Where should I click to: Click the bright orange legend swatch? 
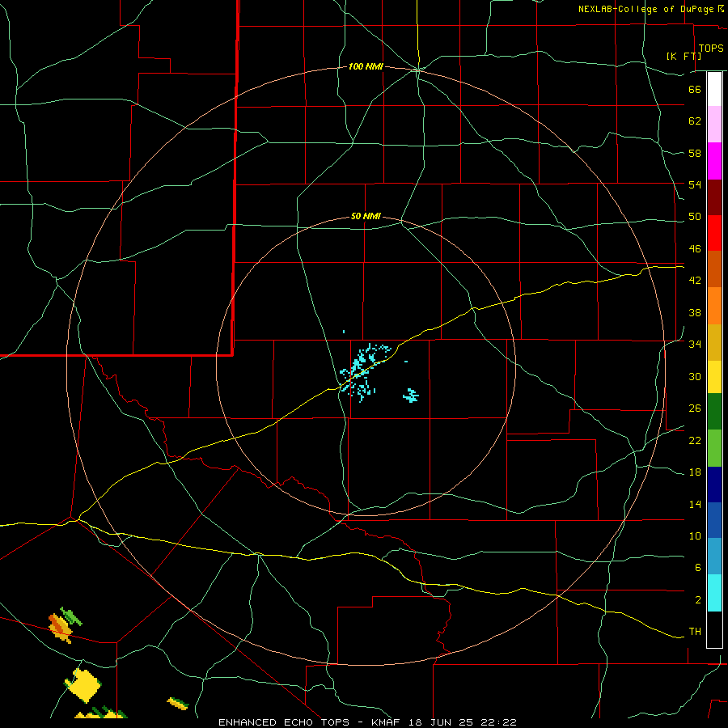tap(714, 306)
